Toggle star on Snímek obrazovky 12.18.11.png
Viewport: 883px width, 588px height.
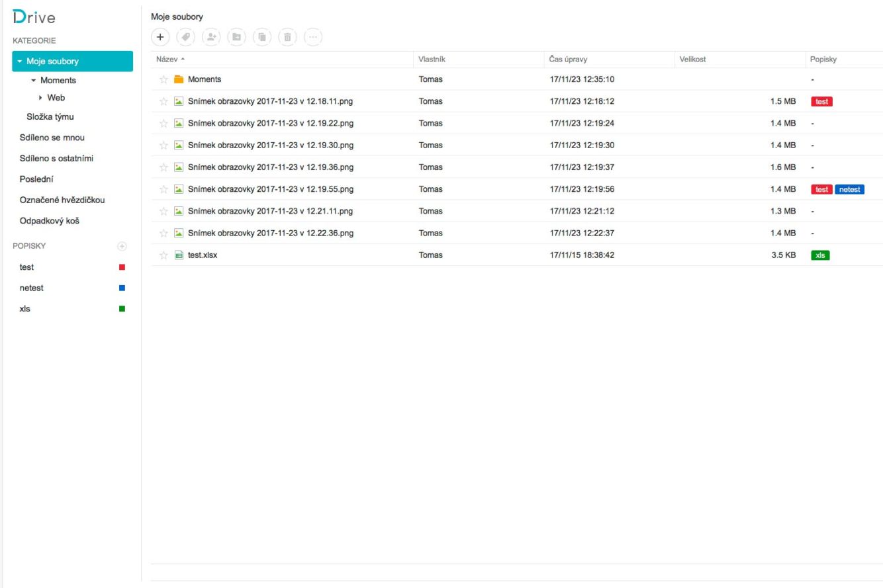[x=163, y=102]
